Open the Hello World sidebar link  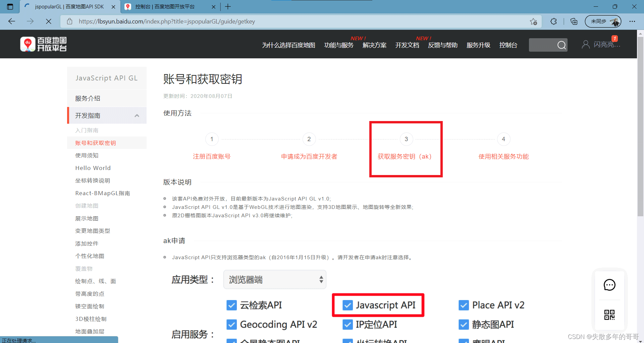(93, 168)
